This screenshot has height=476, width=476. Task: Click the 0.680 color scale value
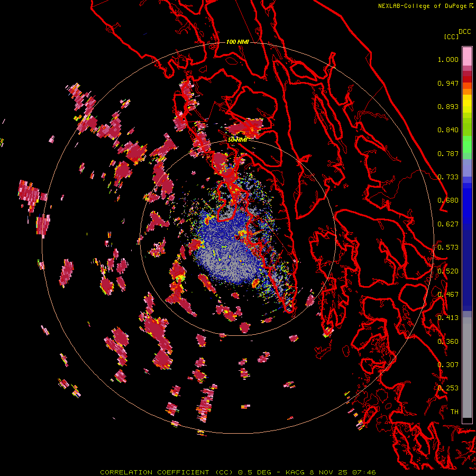click(448, 200)
